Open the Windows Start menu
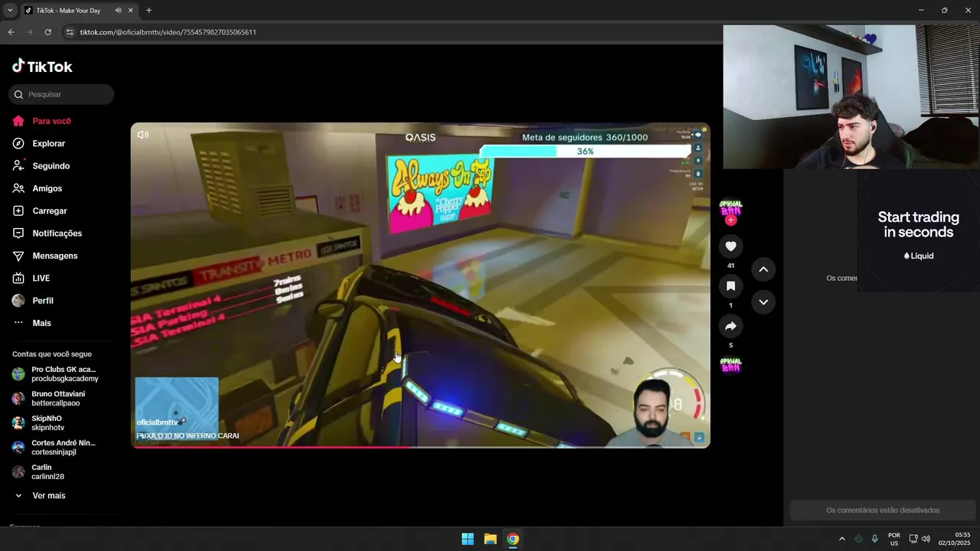This screenshot has width=980, height=551. tap(468, 539)
